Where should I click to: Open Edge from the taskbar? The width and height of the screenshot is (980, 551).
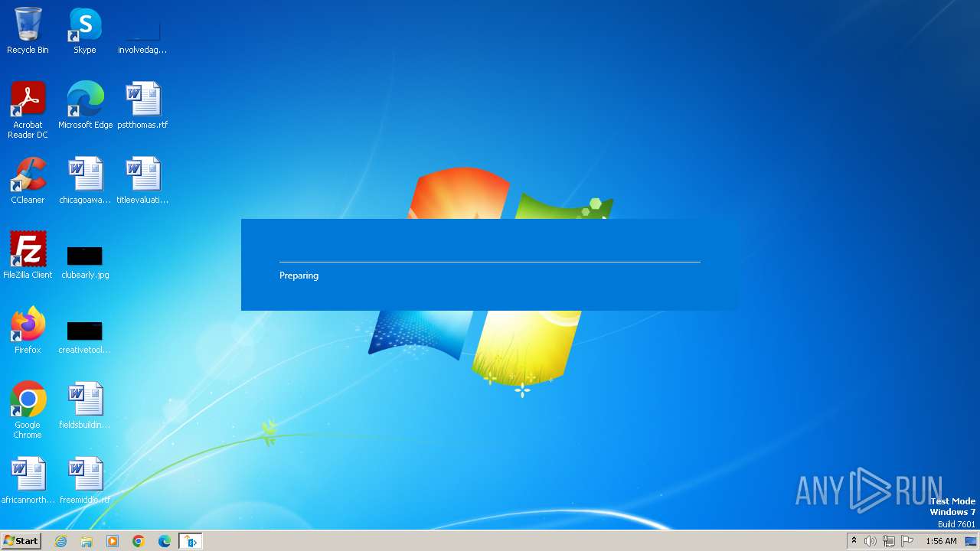165,541
